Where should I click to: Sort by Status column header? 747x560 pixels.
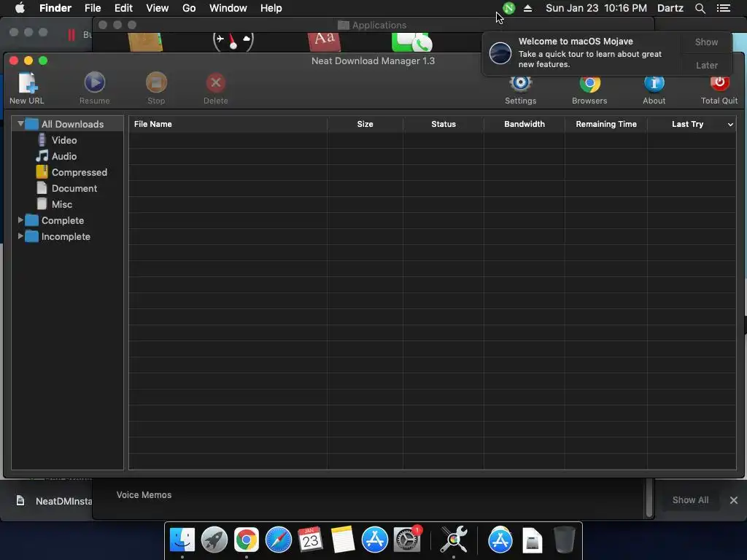coord(444,124)
